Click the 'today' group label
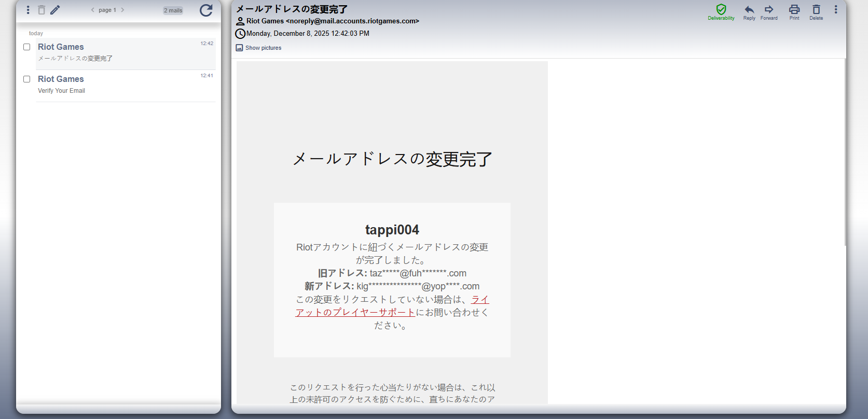The height and width of the screenshot is (419, 868). point(36,33)
